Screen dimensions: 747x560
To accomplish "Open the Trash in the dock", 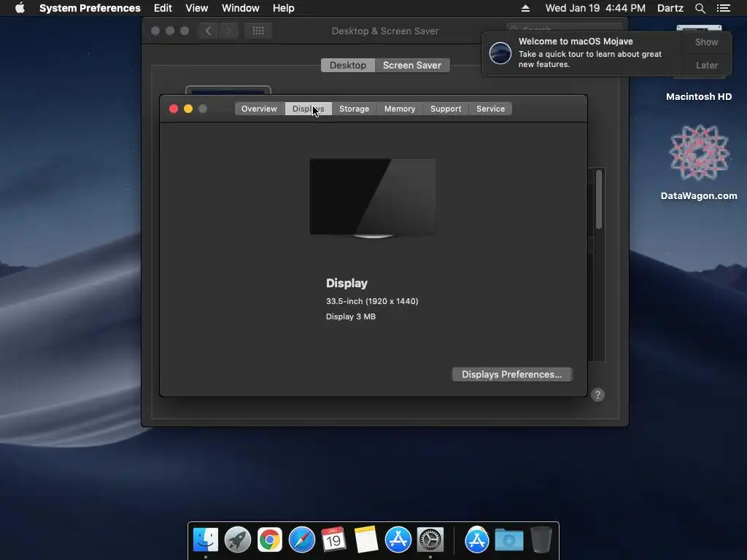I will (x=541, y=540).
